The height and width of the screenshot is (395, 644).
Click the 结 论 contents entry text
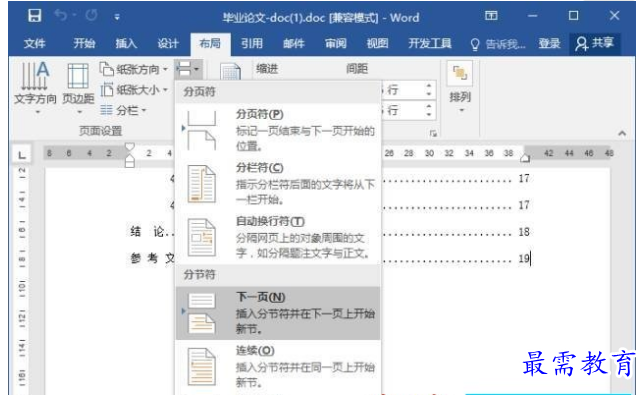click(x=147, y=232)
